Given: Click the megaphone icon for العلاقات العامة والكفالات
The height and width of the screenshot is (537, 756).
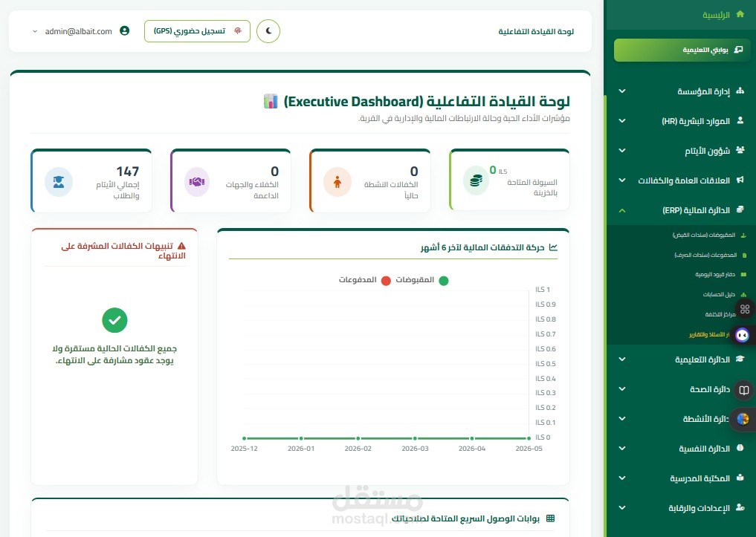Looking at the screenshot, I should pos(740,180).
